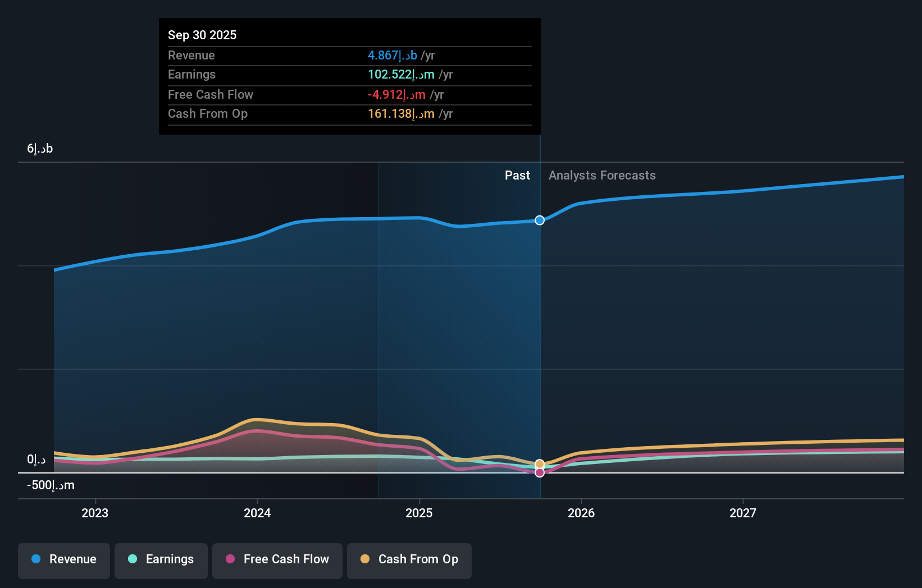The width and height of the screenshot is (922, 588).
Task: Click the Analysts Forecasts label
Action: [x=601, y=175]
